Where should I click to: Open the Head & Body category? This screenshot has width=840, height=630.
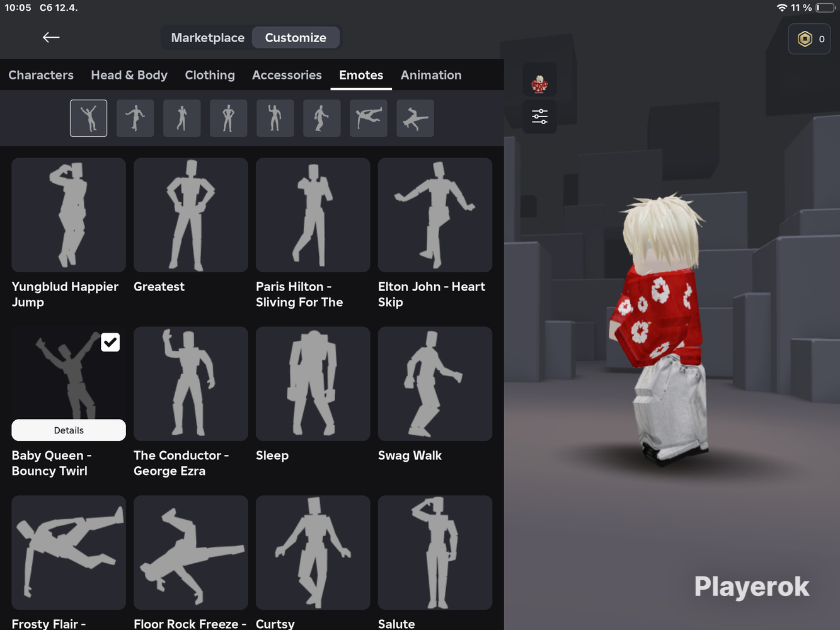[x=129, y=75]
